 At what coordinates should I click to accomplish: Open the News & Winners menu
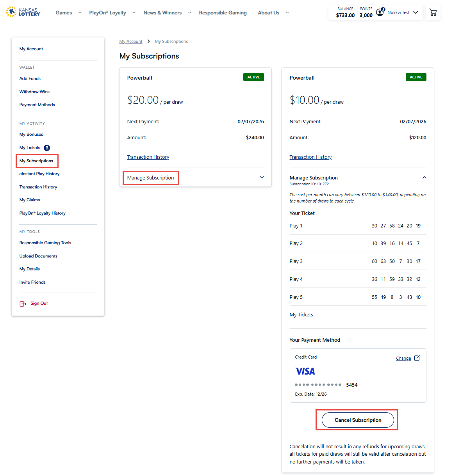pos(162,12)
